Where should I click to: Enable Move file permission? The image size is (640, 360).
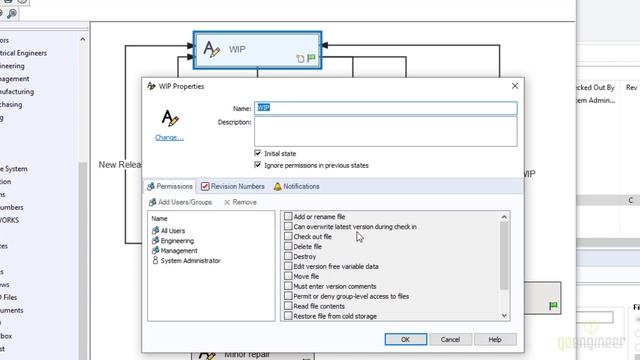(288, 276)
